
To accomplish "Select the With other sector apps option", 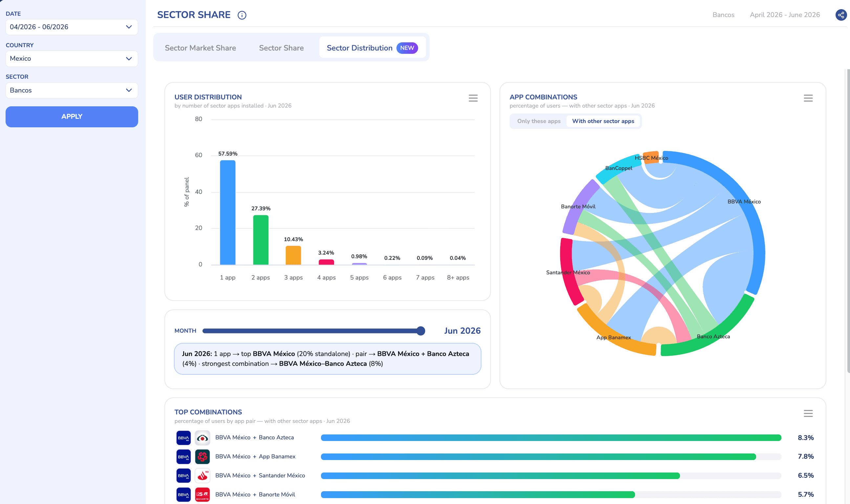I will click(x=603, y=121).
